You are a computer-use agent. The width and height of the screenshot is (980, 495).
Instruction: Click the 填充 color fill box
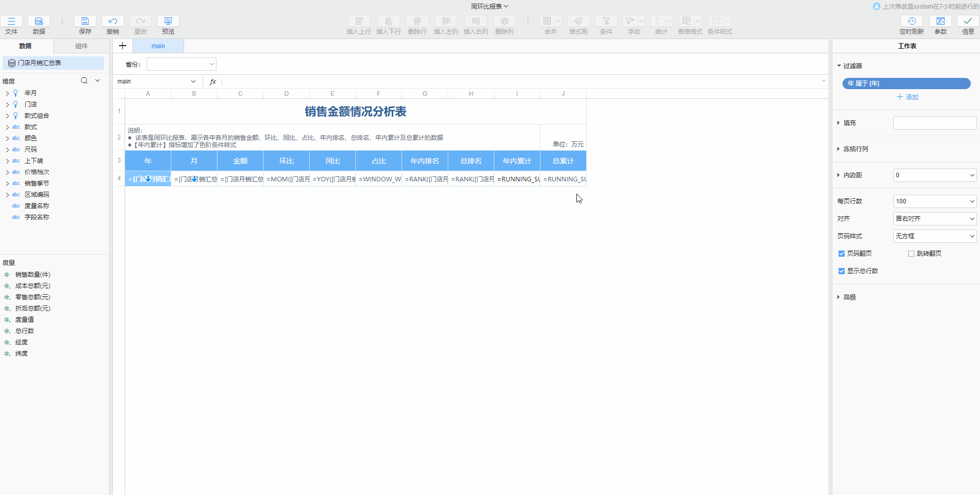pyautogui.click(x=934, y=123)
